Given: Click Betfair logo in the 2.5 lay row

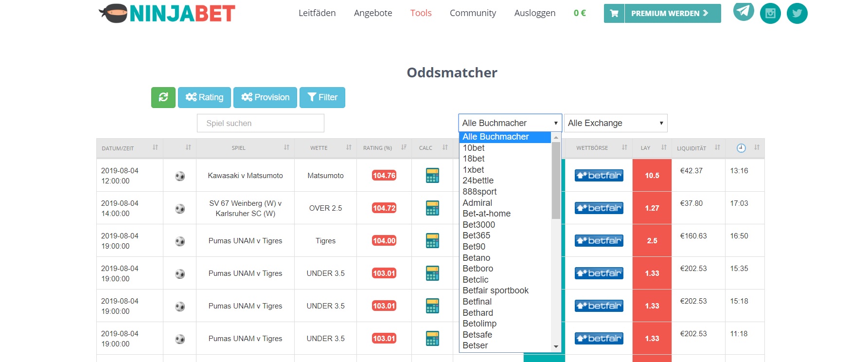Looking at the screenshot, I should pyautogui.click(x=599, y=241).
